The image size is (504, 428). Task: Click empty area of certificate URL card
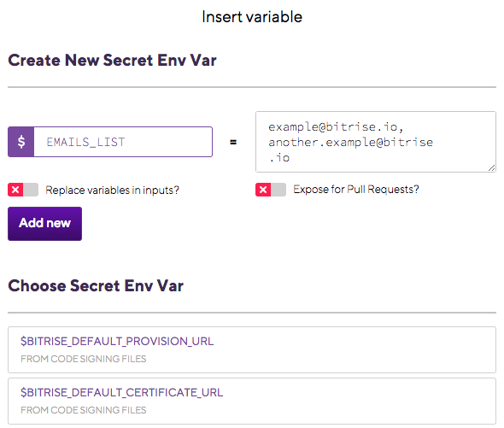(354, 402)
